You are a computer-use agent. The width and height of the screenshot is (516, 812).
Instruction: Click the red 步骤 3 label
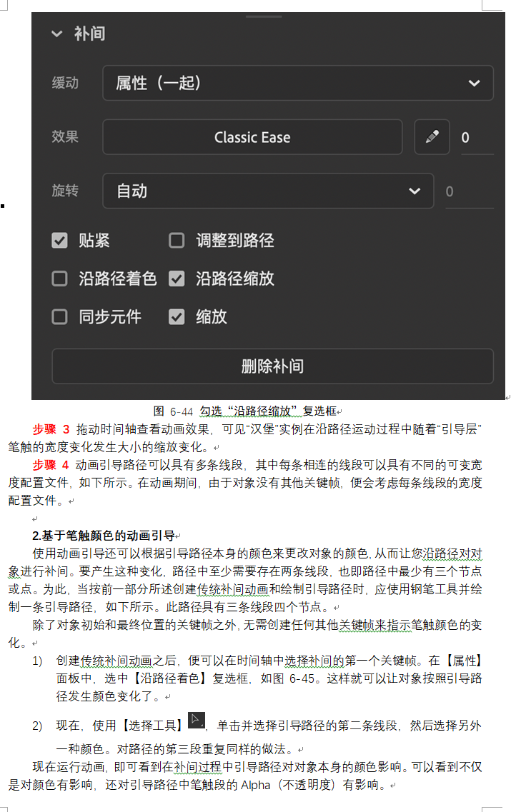pyautogui.click(x=51, y=429)
